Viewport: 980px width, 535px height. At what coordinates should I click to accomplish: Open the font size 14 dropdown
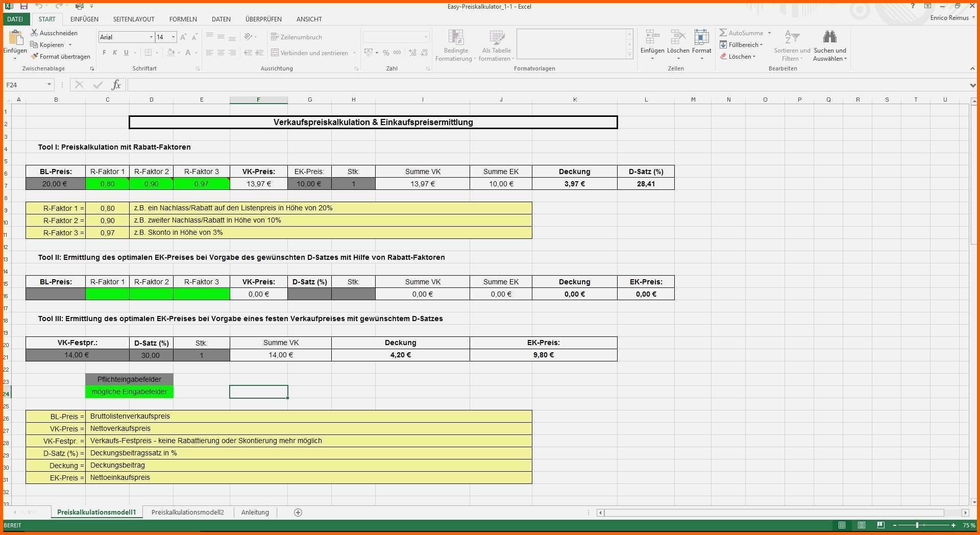tap(174, 37)
